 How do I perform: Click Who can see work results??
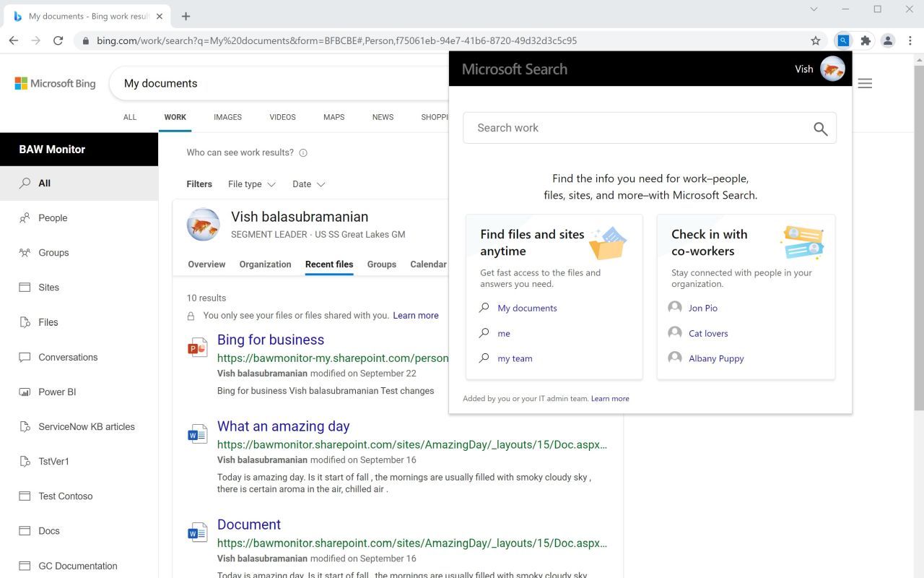(x=240, y=152)
